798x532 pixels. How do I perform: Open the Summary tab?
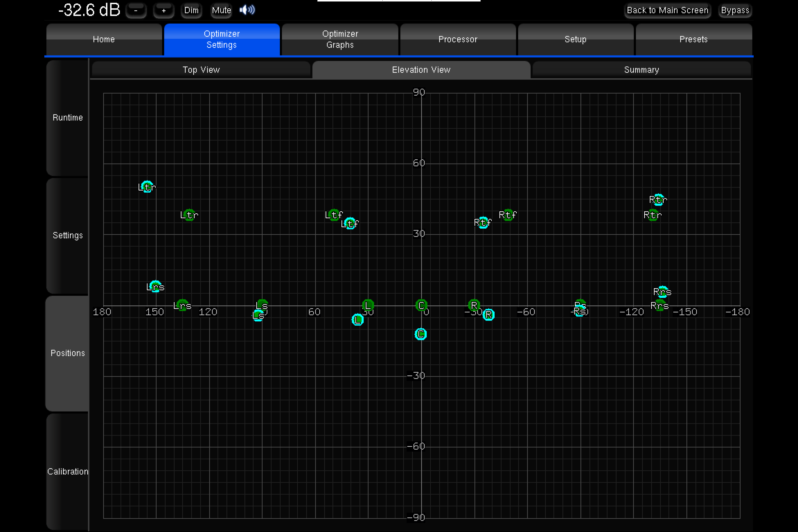coord(641,70)
